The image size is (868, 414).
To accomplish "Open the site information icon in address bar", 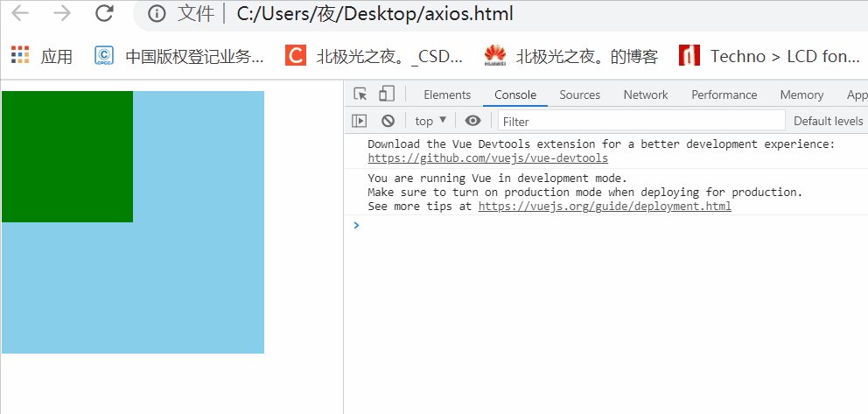I will click(157, 14).
